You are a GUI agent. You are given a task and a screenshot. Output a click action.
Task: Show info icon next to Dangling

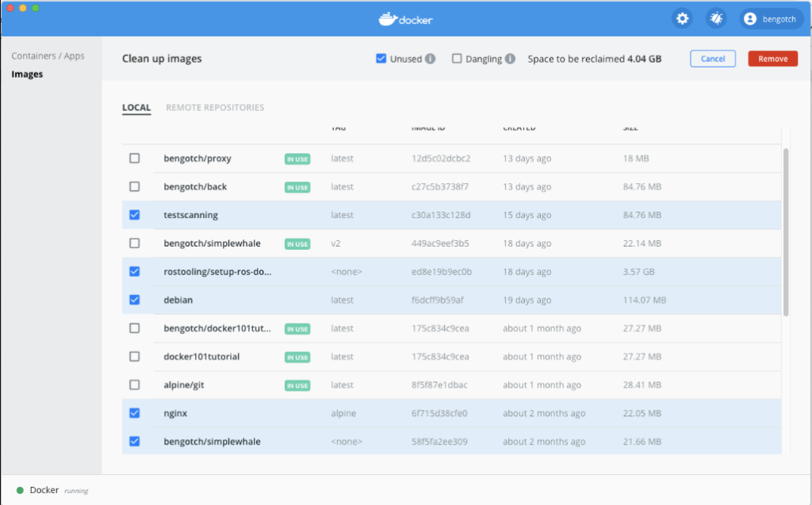510,59
